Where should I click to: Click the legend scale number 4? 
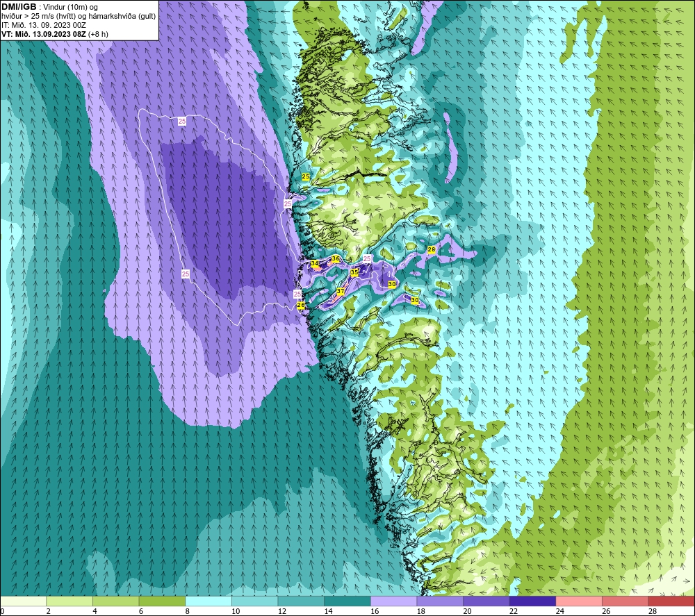pyautogui.click(x=95, y=611)
